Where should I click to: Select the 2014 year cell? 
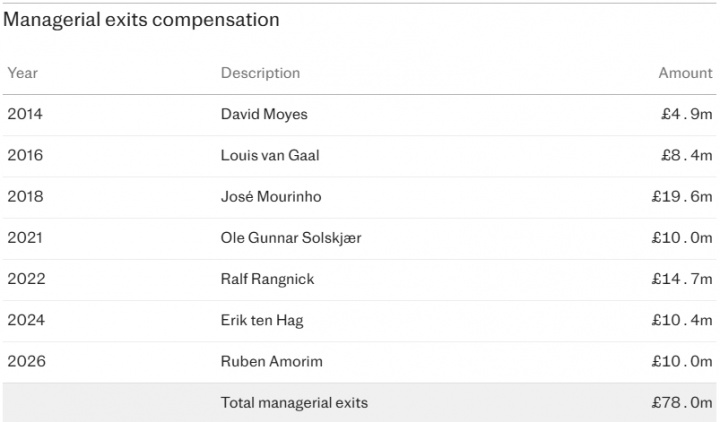tap(25, 114)
